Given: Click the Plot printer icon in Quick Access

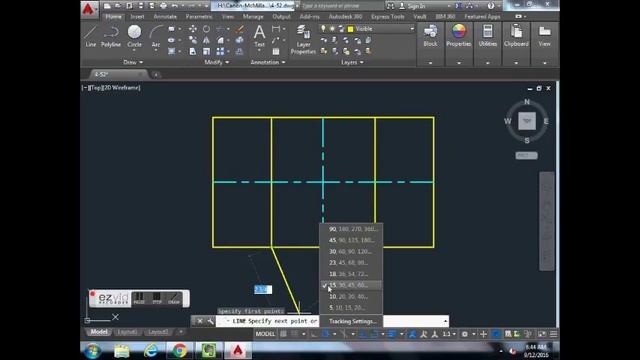Looking at the screenshot, I should click(163, 6).
